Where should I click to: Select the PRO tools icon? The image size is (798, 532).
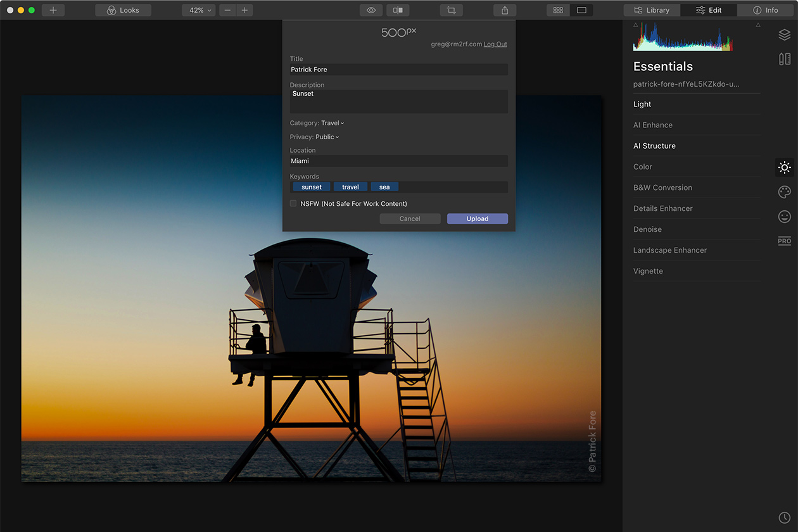(784, 241)
